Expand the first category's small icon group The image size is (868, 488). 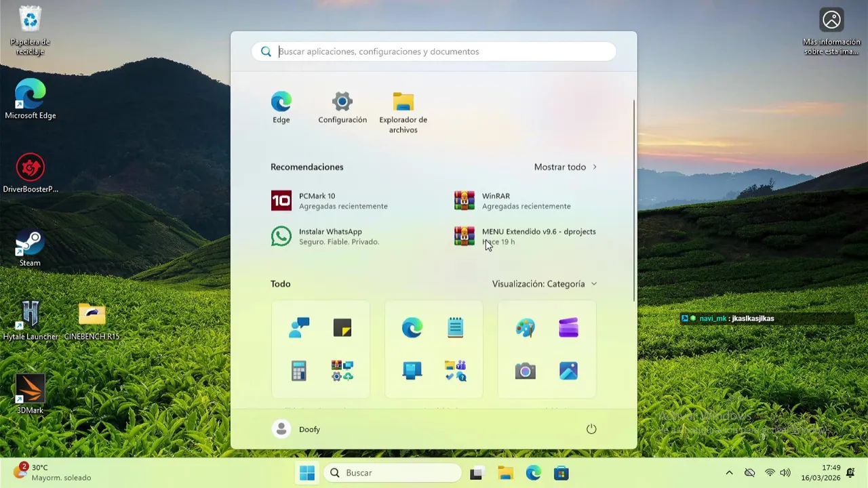(342, 371)
